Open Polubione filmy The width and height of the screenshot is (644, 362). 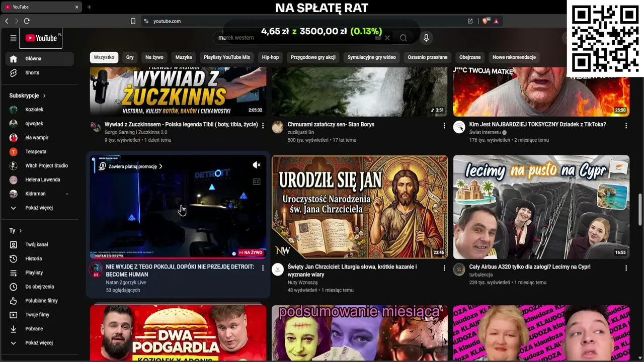(x=40, y=301)
